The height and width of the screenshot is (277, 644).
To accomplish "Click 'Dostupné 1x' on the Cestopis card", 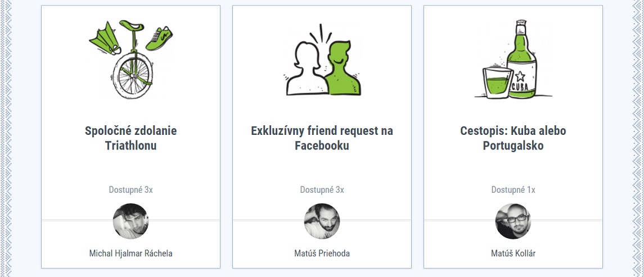I will point(513,190).
